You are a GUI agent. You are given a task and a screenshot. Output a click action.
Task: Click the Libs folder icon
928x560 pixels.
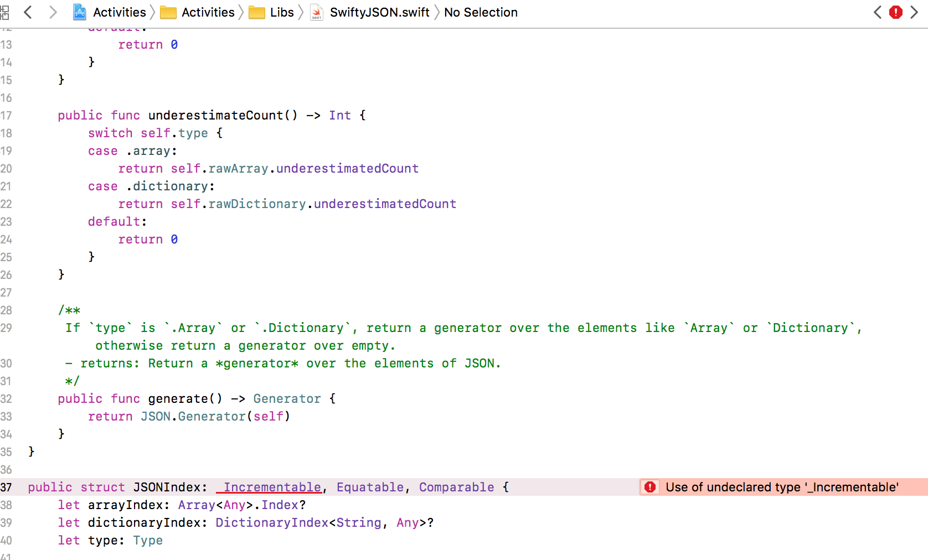tap(257, 12)
